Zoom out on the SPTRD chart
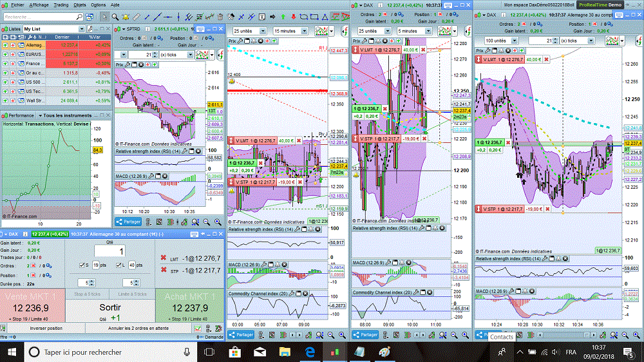 [207, 222]
